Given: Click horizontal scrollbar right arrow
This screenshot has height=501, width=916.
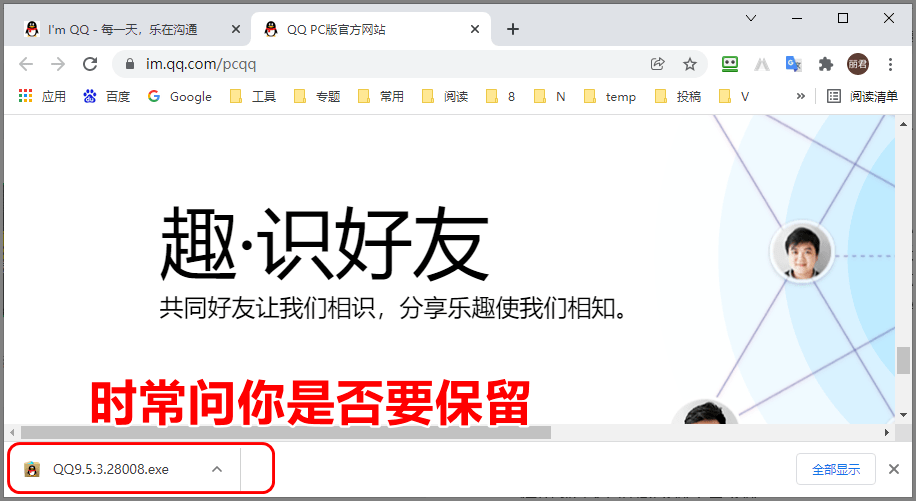Looking at the screenshot, I should [887, 433].
